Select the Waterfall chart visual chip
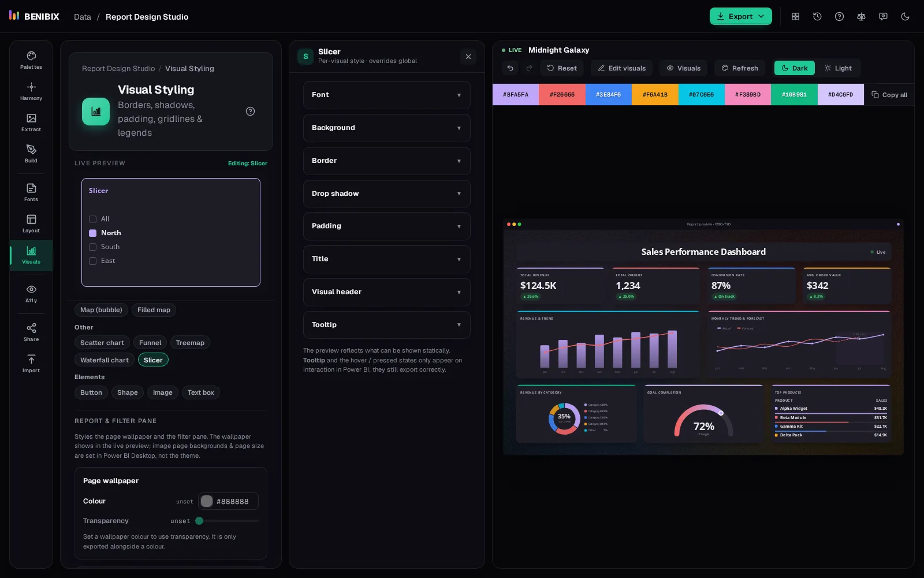Screen dimensions: 924x578 coord(105,360)
